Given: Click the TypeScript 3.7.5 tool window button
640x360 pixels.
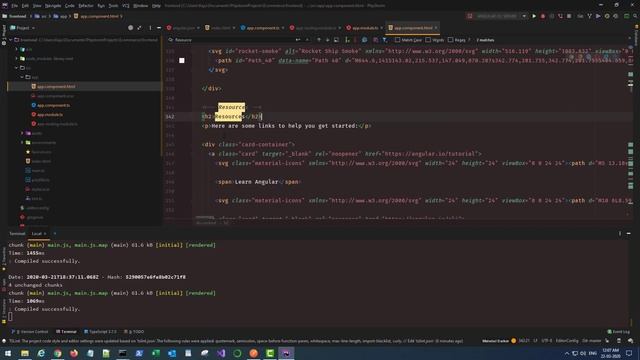Looking at the screenshot, I should 100,332.
